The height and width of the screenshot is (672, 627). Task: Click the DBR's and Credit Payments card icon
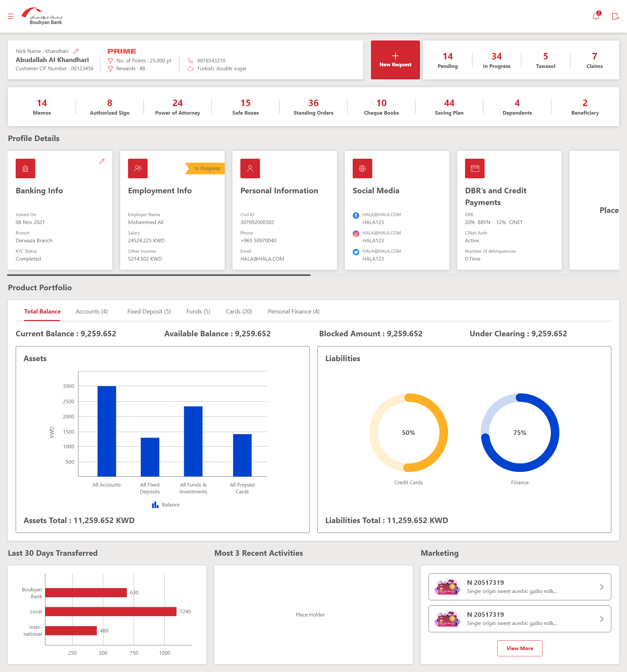click(474, 168)
